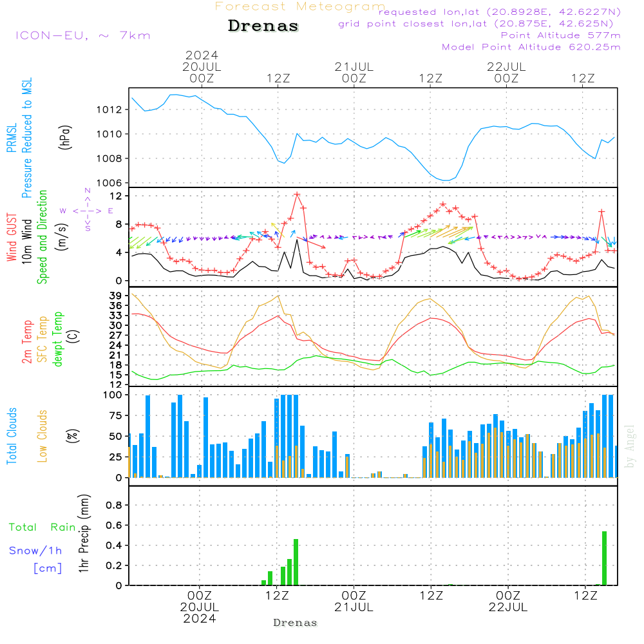This screenshot has height=644, width=644.
Task: Click bottom axis '00Z 22JUL' label
Action: (x=508, y=601)
